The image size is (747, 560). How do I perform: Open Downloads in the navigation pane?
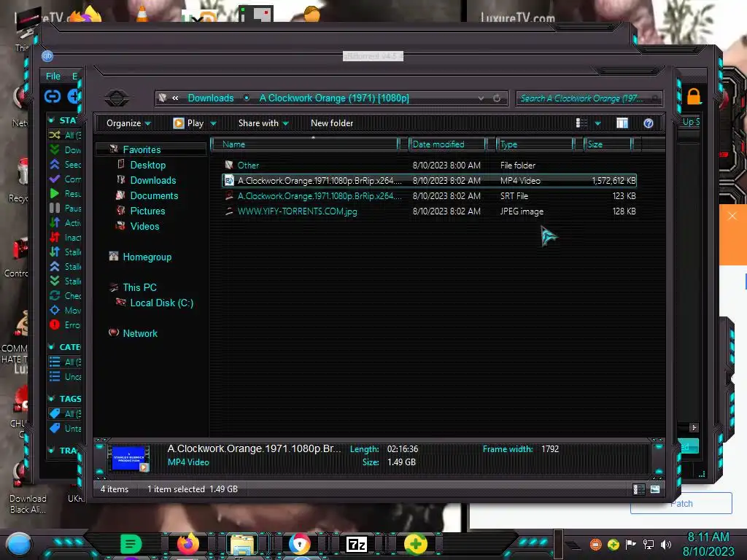coord(153,181)
